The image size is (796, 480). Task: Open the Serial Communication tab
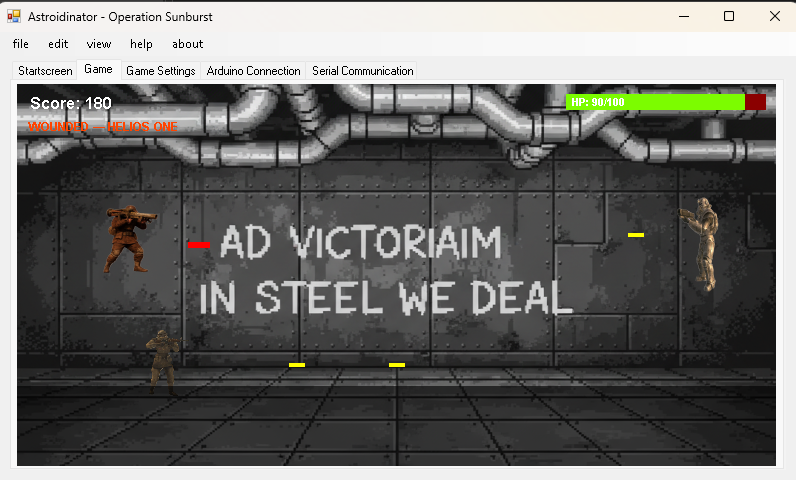coord(362,71)
